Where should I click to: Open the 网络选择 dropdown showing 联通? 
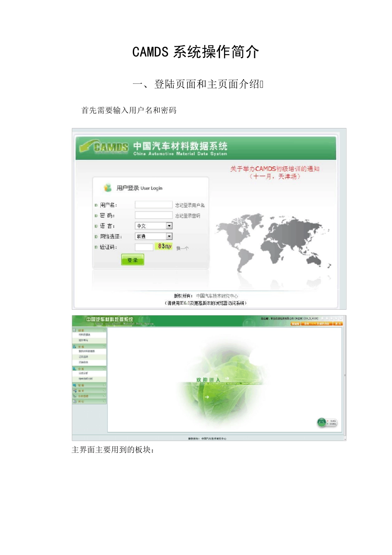(x=153, y=236)
